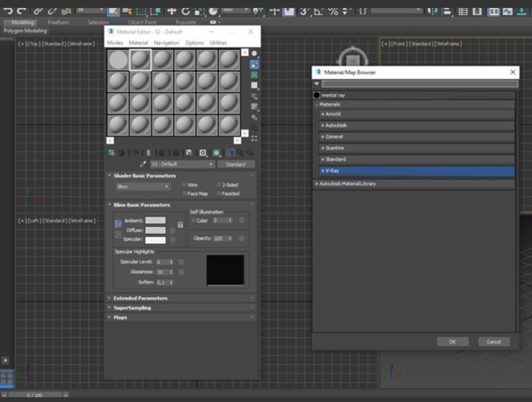
Task: Click Put Material to Scene icon
Action: pyautogui.click(x=122, y=153)
